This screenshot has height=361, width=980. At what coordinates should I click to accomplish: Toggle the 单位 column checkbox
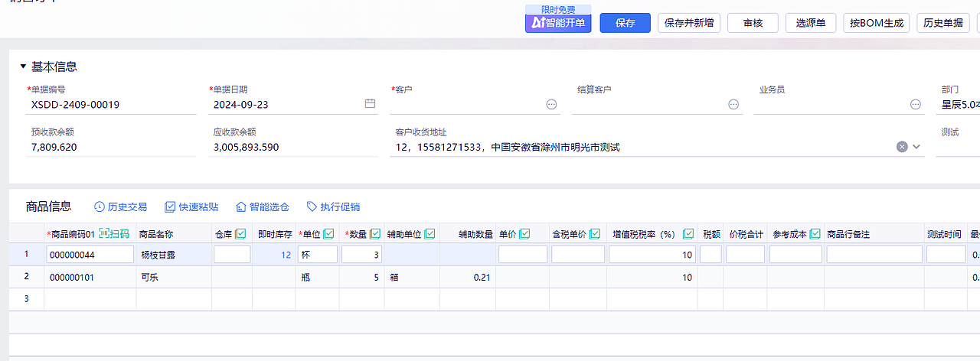(329, 233)
